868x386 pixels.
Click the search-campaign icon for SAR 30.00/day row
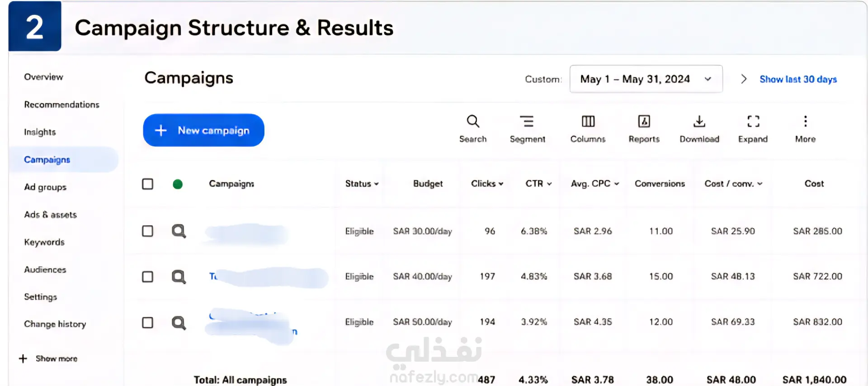(x=179, y=231)
